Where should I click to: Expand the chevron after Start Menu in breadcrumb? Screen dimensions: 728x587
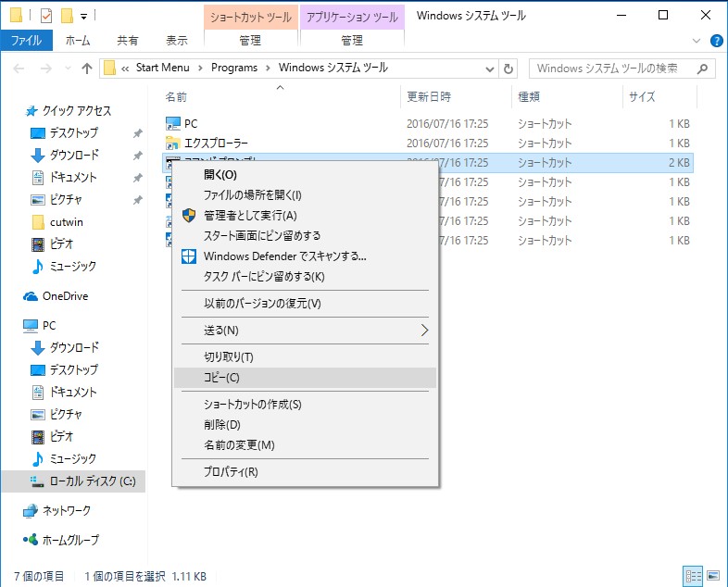[201, 69]
